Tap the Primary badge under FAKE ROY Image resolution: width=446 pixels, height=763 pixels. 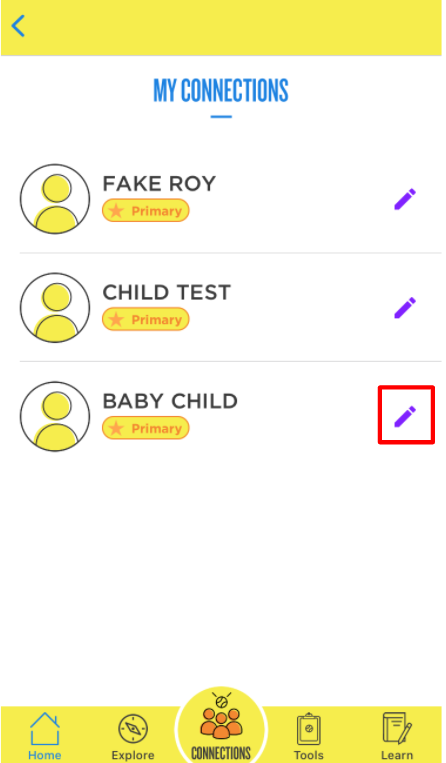coord(145,211)
